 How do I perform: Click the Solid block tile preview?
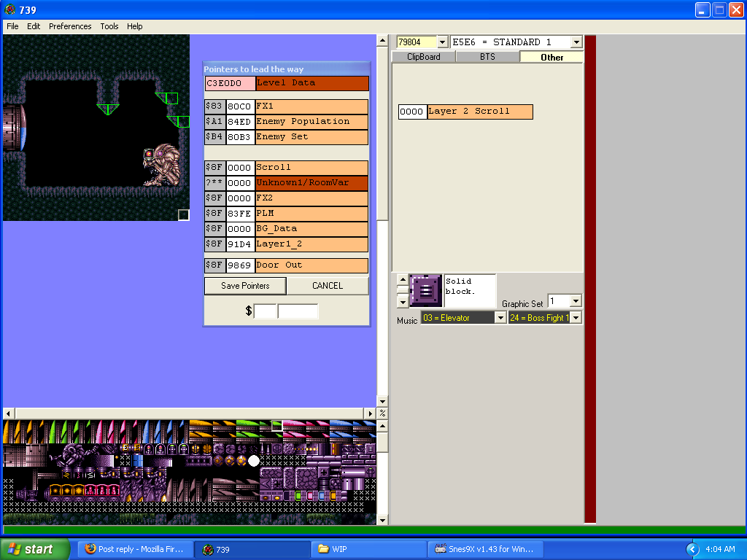point(425,289)
